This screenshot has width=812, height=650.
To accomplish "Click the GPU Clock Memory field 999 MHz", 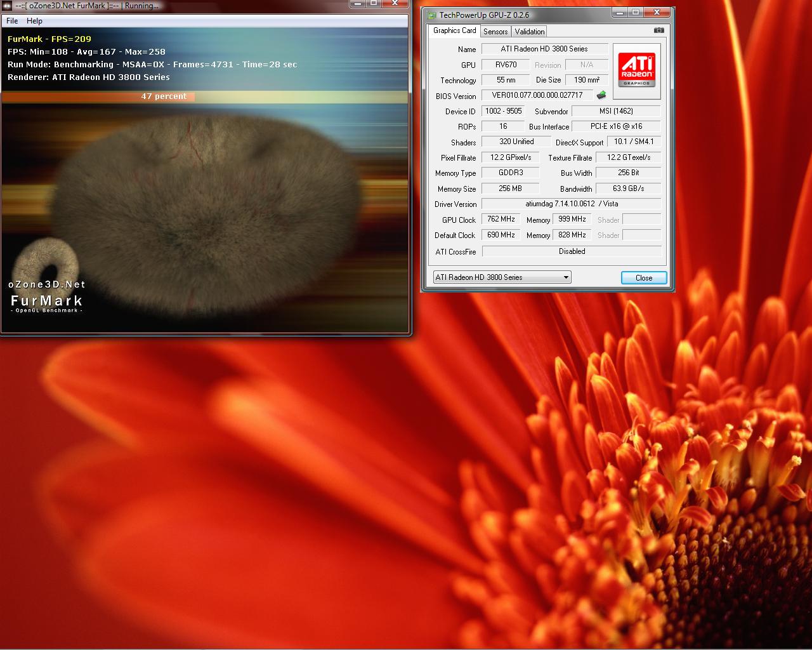I will click(x=573, y=219).
